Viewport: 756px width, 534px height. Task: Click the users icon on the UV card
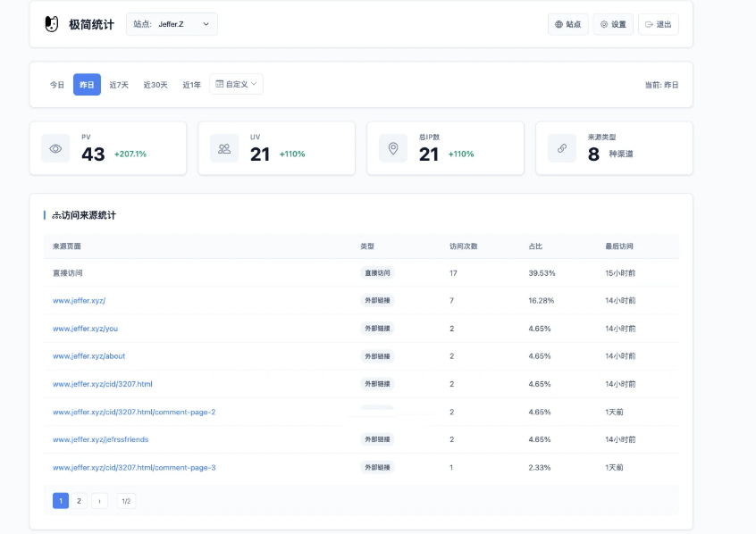(x=223, y=147)
